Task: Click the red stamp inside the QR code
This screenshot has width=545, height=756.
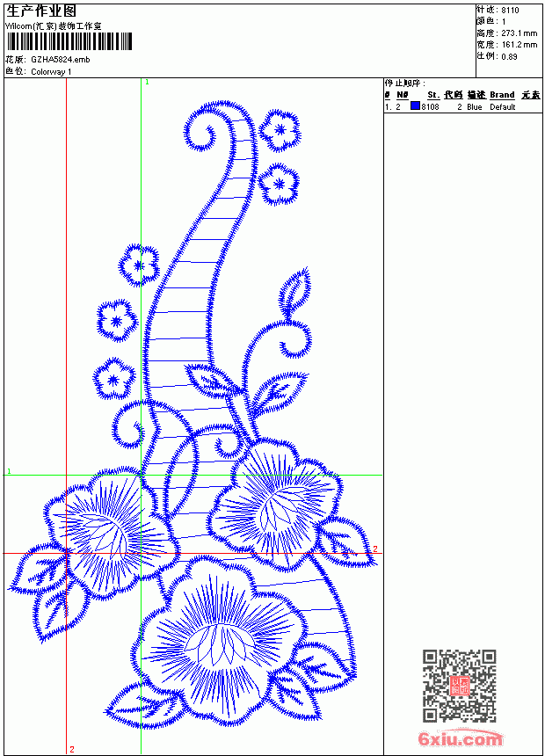Action: (460, 686)
